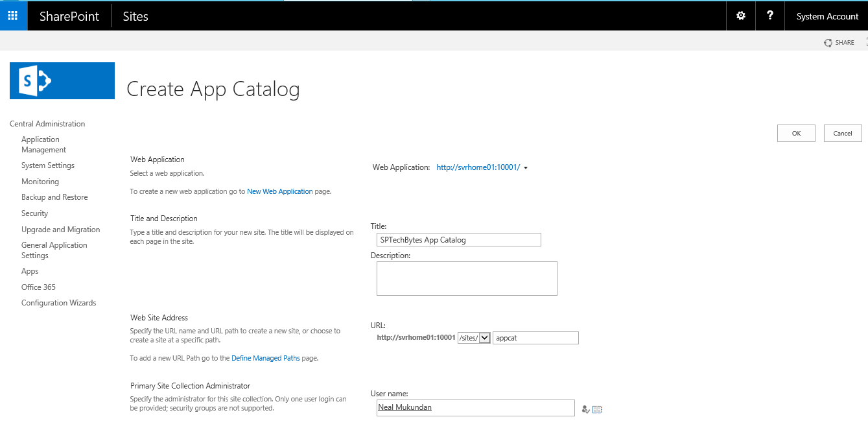Open the address book browse icon
This screenshot has width=868, height=430.
(597, 409)
